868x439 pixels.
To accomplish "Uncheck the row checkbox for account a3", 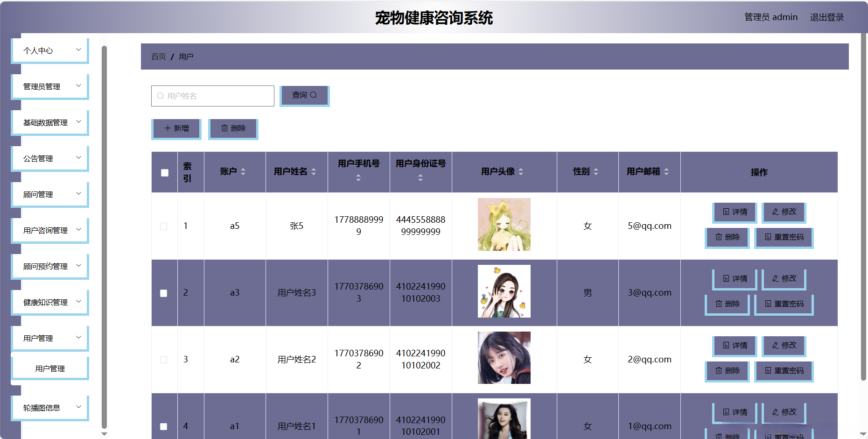I will point(164,293).
